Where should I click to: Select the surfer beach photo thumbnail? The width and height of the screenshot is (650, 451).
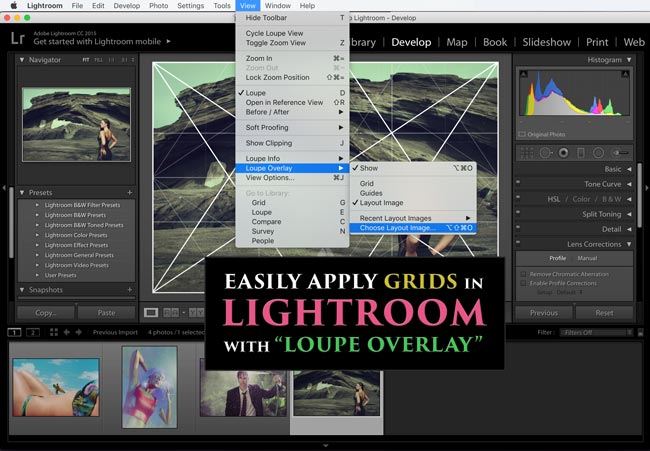tap(56, 388)
